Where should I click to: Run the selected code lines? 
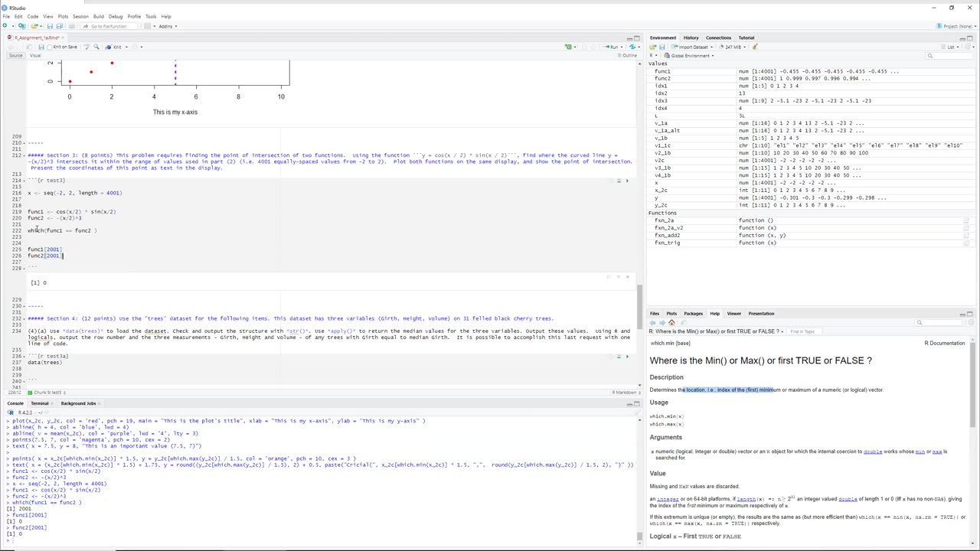click(x=610, y=47)
